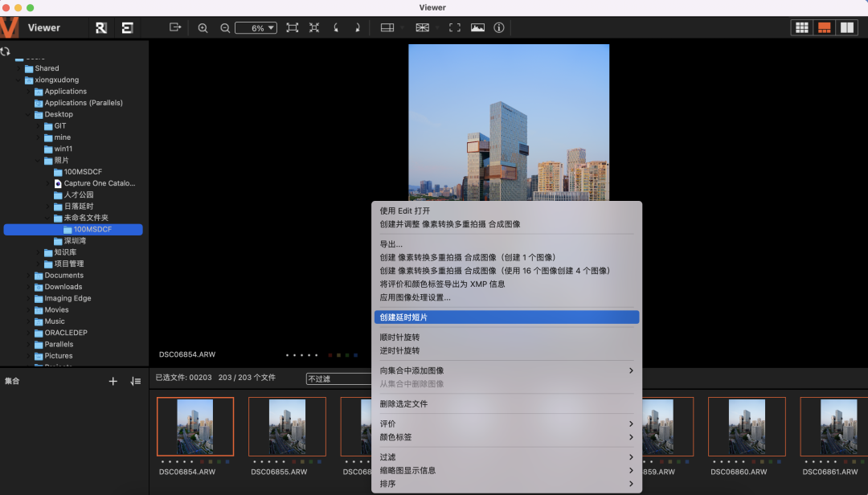Viewport: 868px width, 495px height.
Task: Set fifth rating dot under DSC06855.ARW thumbnail
Action: coord(285,462)
